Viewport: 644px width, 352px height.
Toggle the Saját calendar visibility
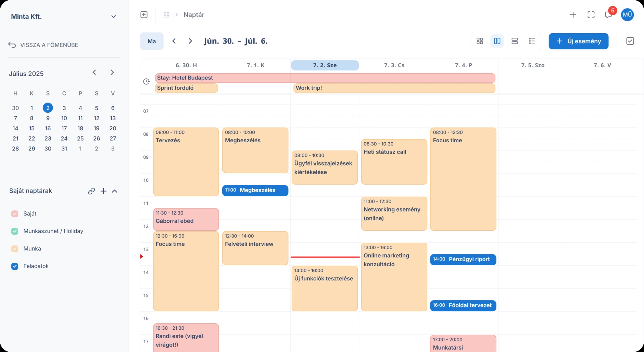tap(15, 214)
